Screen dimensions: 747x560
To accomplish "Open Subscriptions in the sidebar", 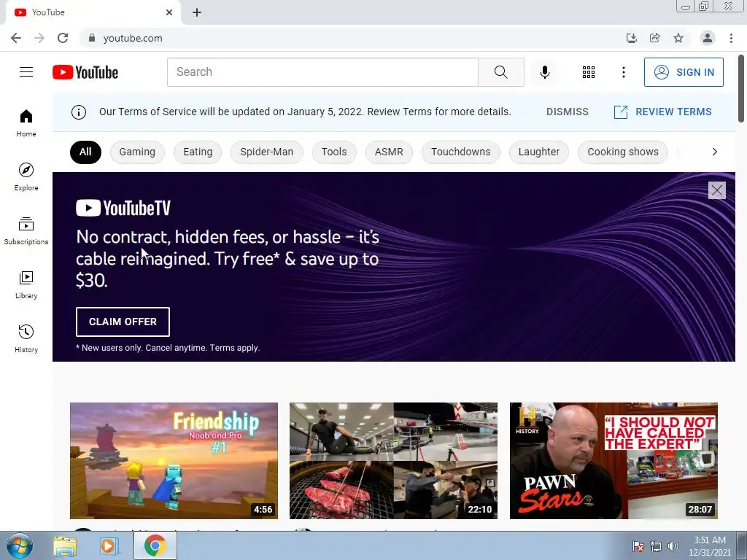I will click(26, 231).
